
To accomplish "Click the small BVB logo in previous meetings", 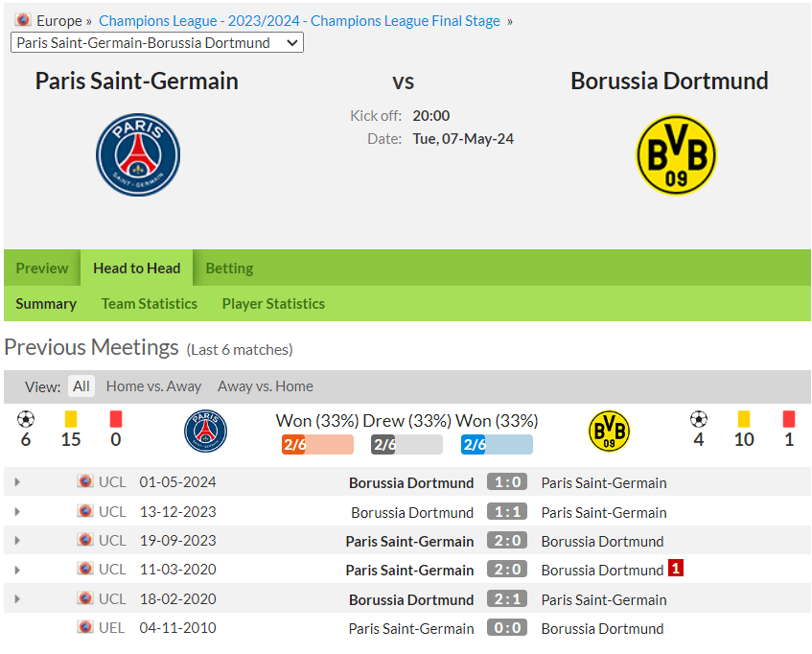I will point(609,431).
